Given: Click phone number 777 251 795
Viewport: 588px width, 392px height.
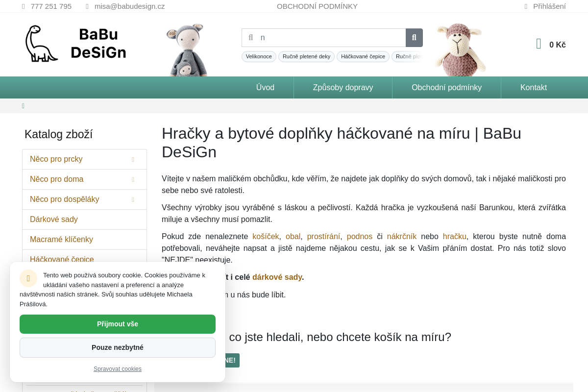Looking at the screenshot, I should pos(51,6).
